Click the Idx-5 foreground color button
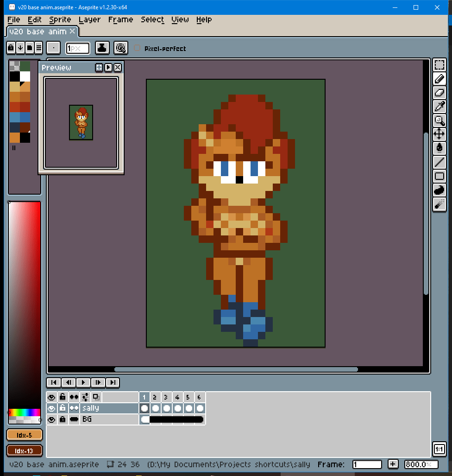 [25, 435]
